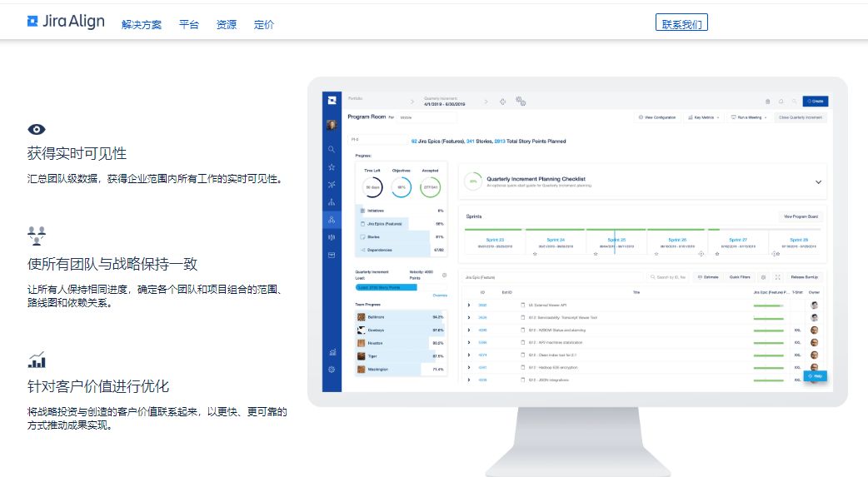The image size is (868, 477).
Task: Open the Run a Meeting dropdown
Action: [748, 117]
